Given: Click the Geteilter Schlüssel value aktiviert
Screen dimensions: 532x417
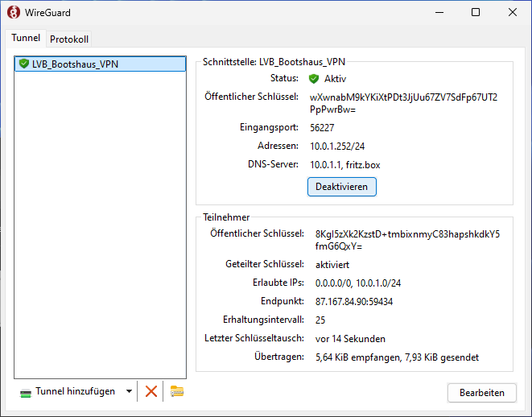Looking at the screenshot, I should [332, 265].
